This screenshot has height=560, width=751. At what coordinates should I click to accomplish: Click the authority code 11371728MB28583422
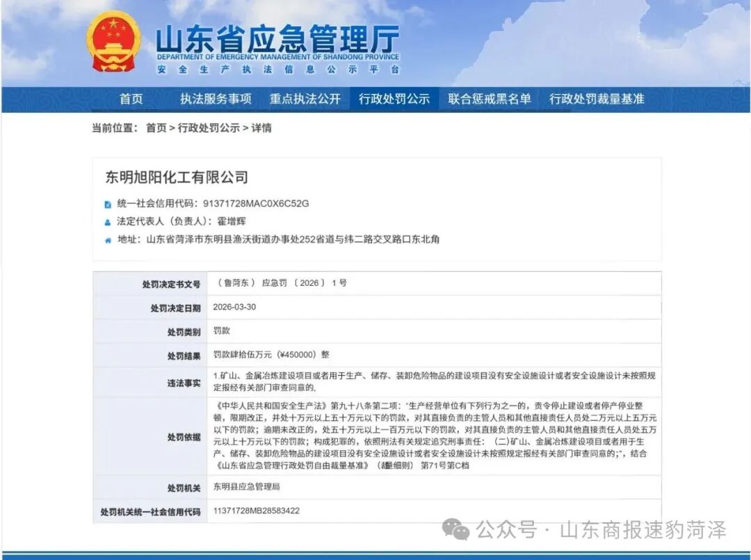point(257,511)
